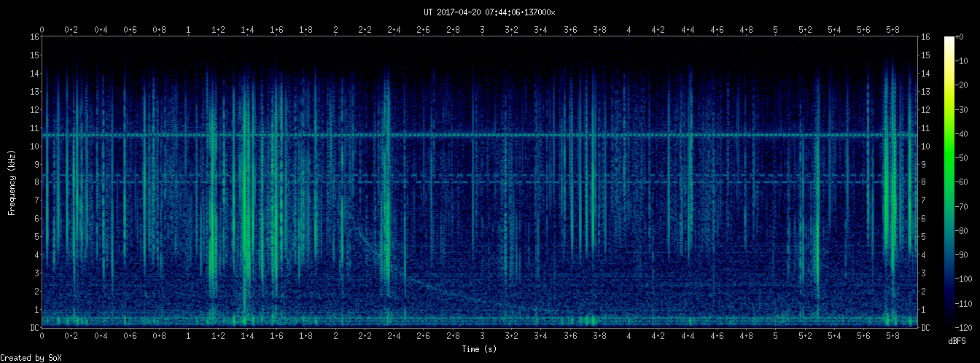Click the "-10" label on the color scale
This screenshot has width=980, height=363.
[x=967, y=60]
